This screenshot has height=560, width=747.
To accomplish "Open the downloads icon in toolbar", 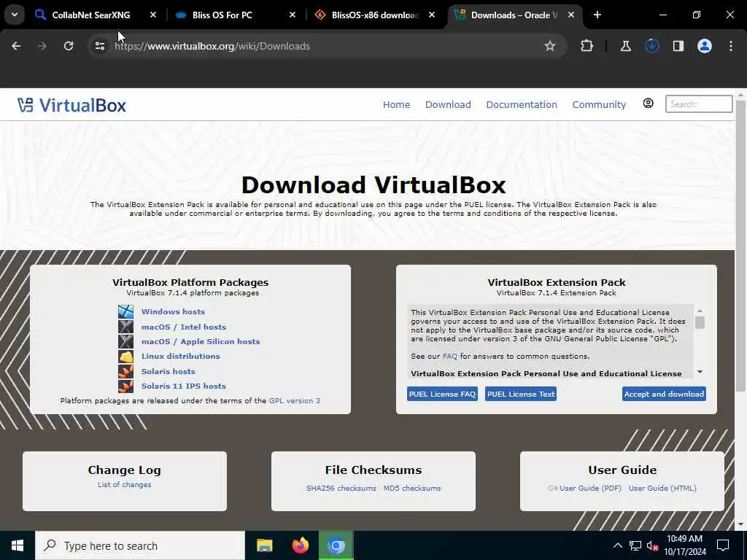I will click(x=651, y=46).
